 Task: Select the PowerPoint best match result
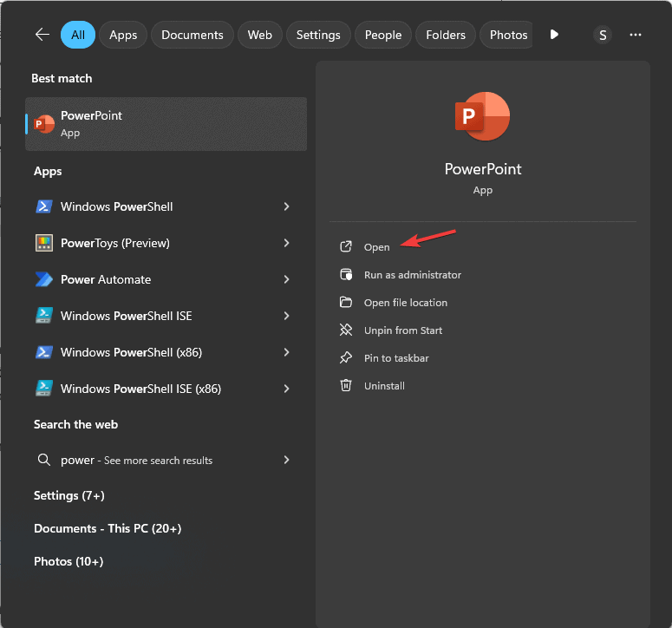[166, 124]
